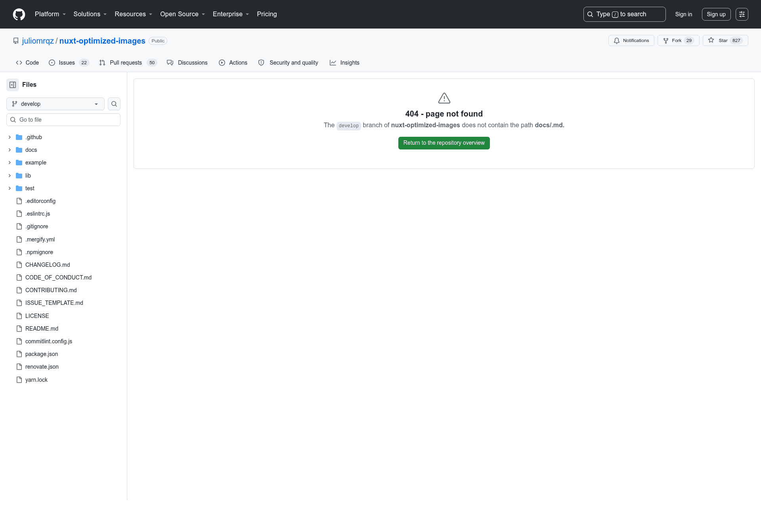Open the Open Source menu
Image resolution: width=761 pixels, height=532 pixels.
[x=183, y=14]
